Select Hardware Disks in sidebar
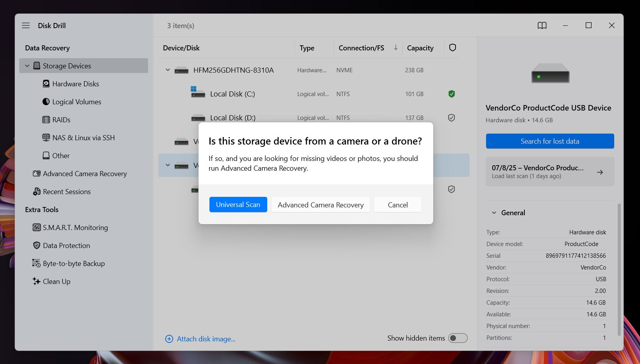 pos(75,84)
